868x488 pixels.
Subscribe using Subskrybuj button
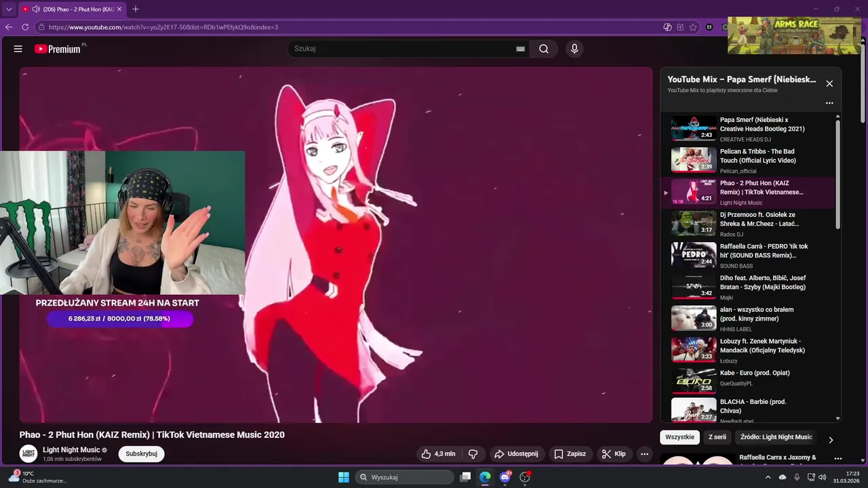click(141, 454)
